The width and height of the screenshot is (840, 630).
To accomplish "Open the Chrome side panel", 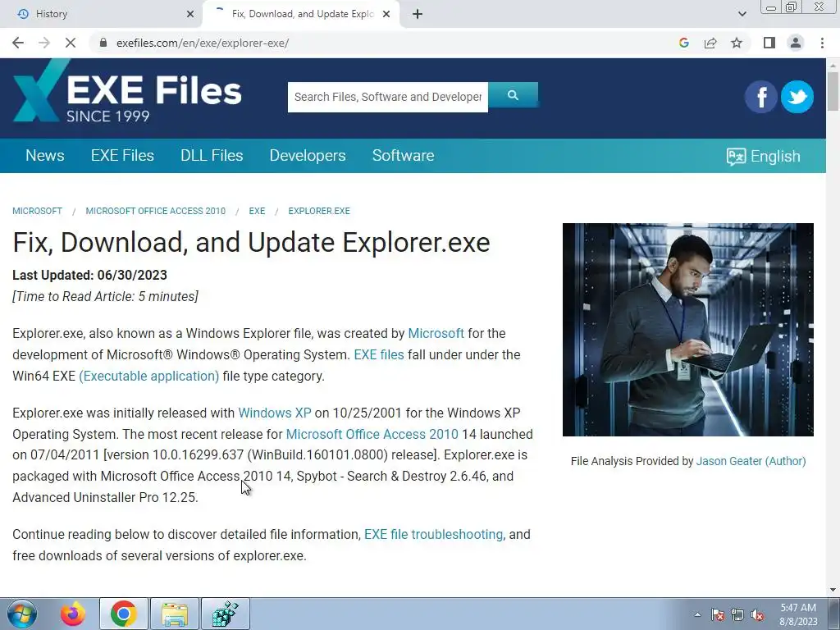I will point(769,43).
